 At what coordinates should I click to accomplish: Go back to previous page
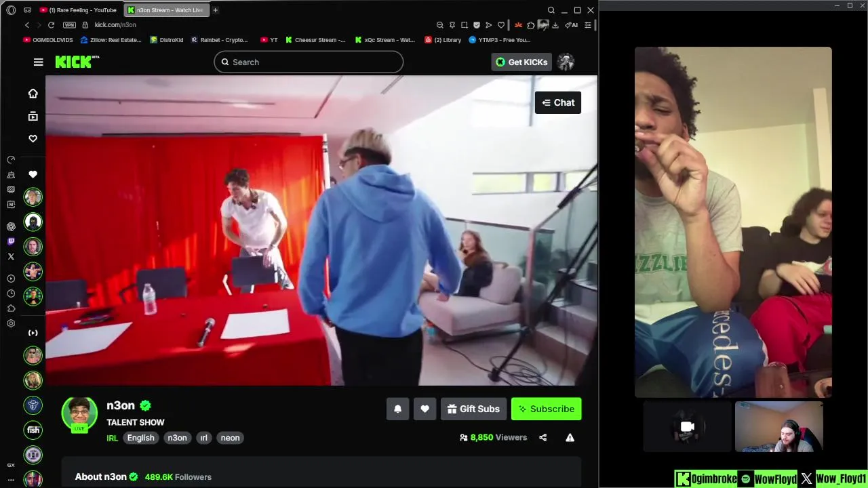coord(27,25)
